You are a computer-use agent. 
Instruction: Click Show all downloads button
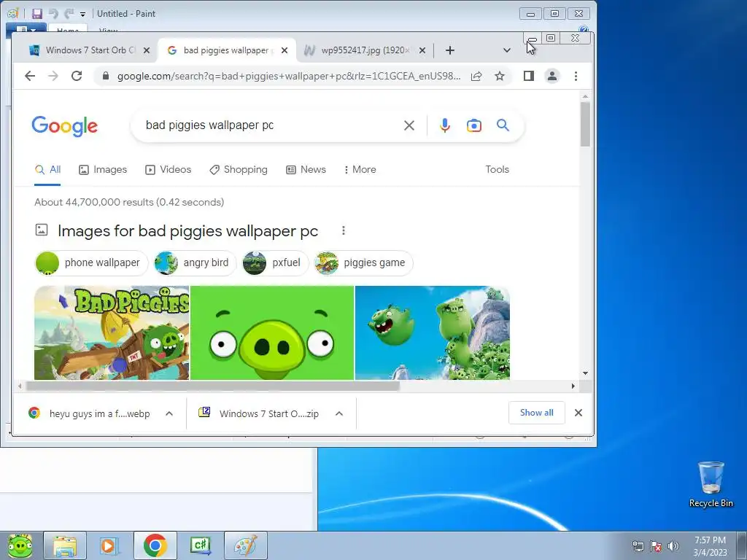pyautogui.click(x=536, y=413)
